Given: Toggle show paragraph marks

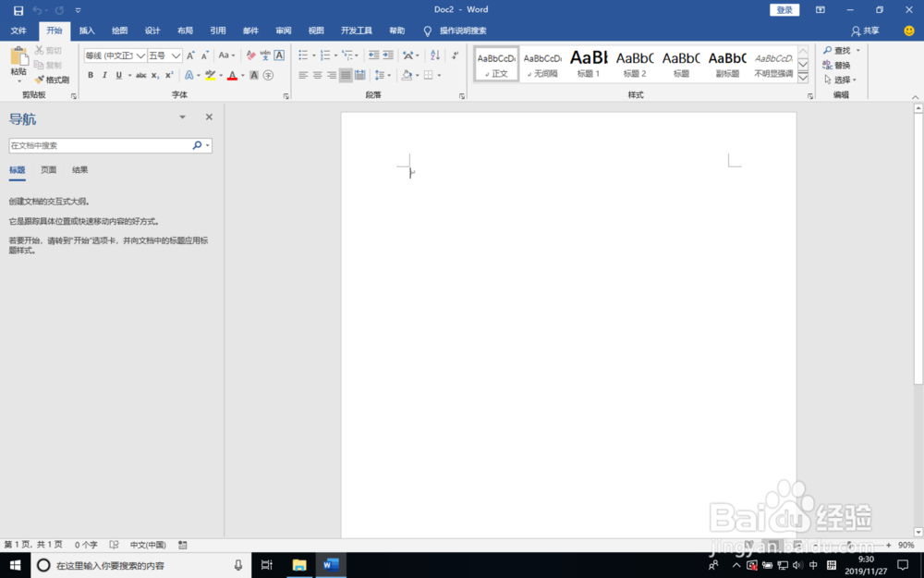Looking at the screenshot, I should pyautogui.click(x=455, y=55).
